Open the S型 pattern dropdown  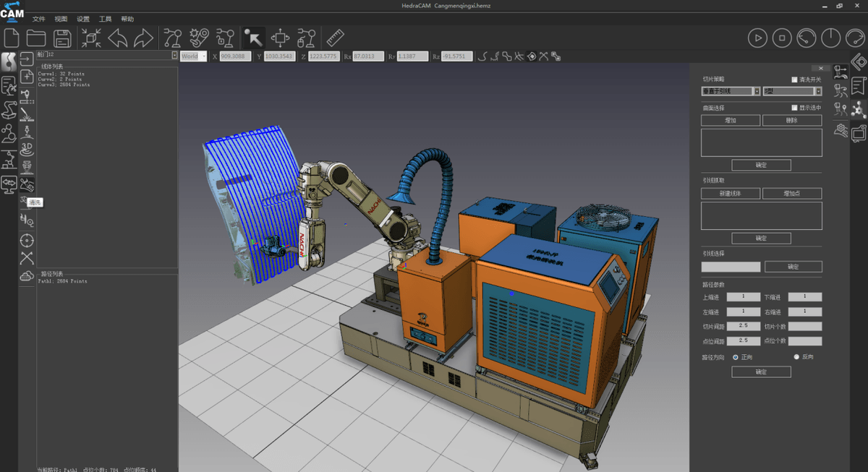point(793,91)
